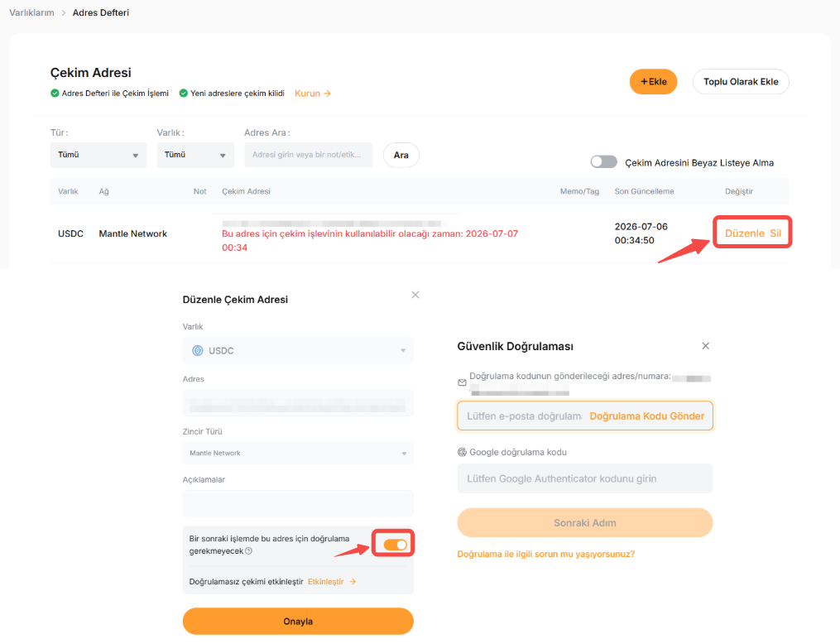Toggle Çekim Adresini Beyaz Listeye Alma switch
The width and height of the screenshot is (840, 644).
tap(604, 161)
